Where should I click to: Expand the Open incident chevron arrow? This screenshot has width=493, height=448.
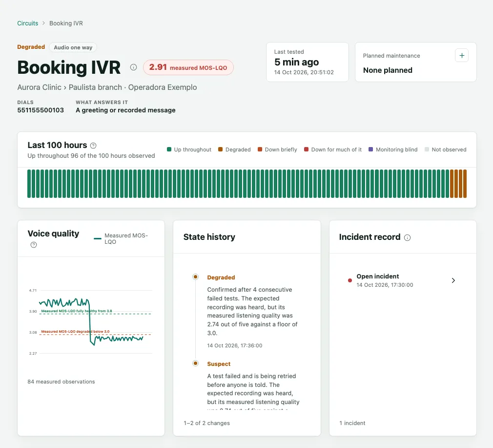(453, 280)
